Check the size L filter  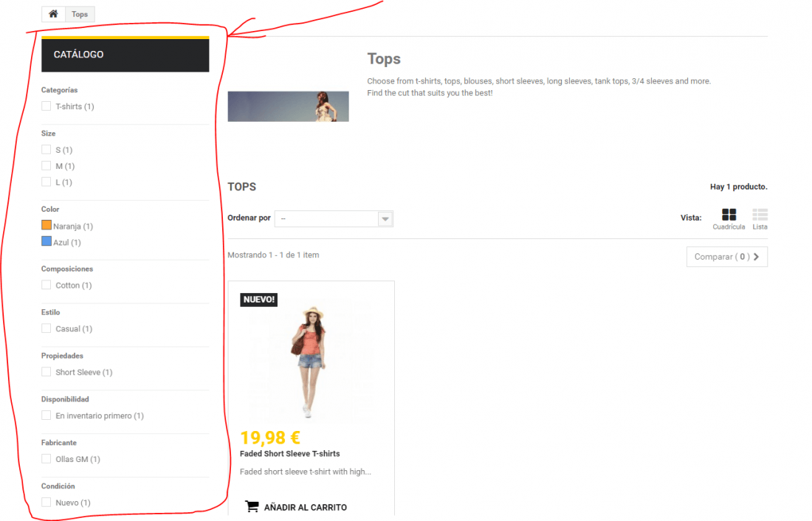click(x=46, y=182)
